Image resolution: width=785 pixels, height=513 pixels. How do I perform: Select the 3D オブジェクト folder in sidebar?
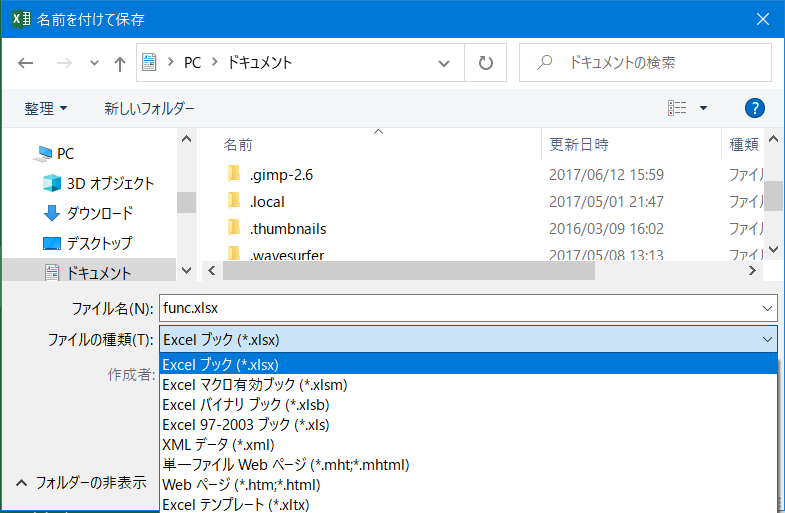(x=110, y=183)
